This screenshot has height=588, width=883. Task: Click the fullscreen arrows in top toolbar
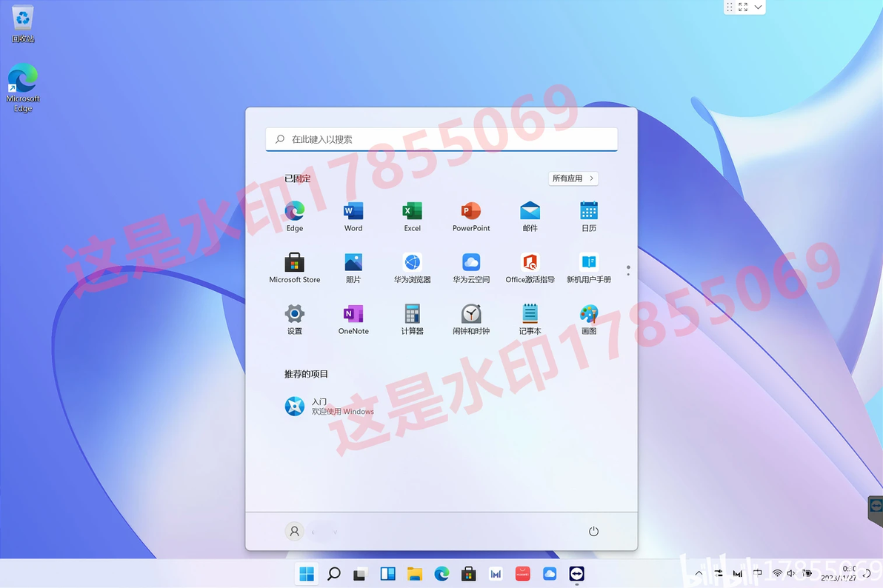(x=743, y=7)
